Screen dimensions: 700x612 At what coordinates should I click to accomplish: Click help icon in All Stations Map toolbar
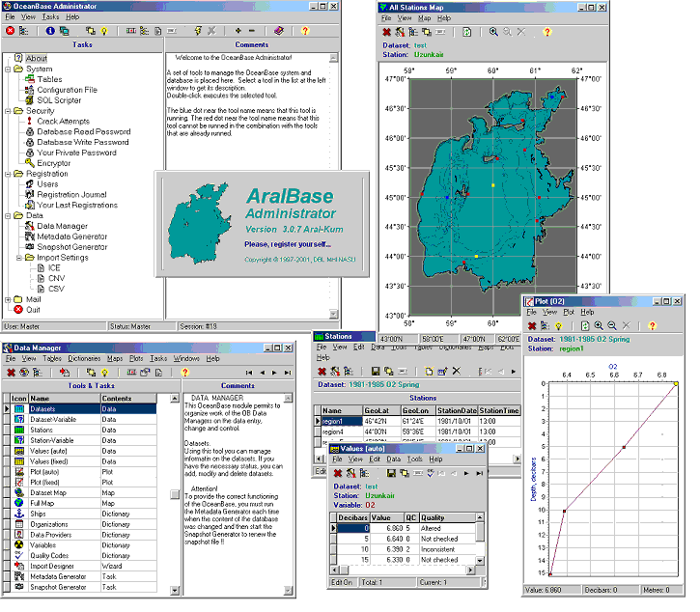[546, 32]
